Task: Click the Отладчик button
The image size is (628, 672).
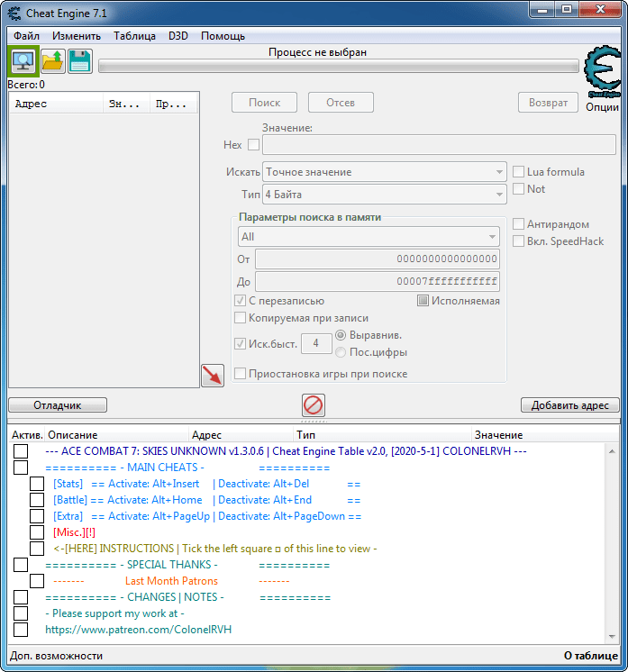Action: point(58,405)
